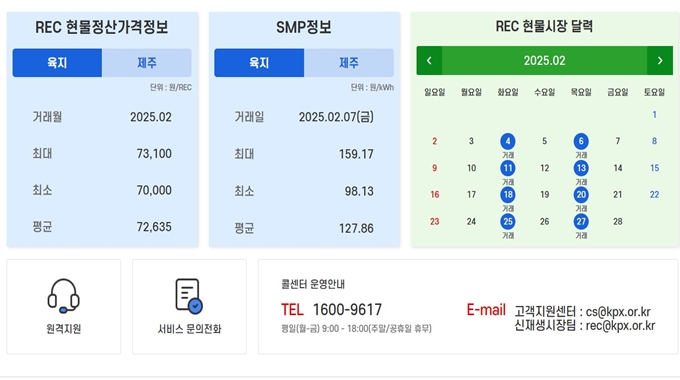This screenshot has height=380, width=680.
Task: Go to next month in REC calendar
Action: coord(660,61)
